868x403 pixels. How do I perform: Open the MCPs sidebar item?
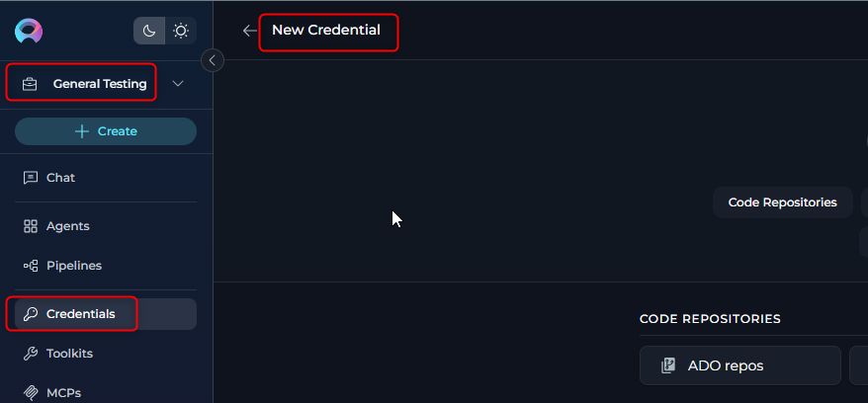click(106, 393)
